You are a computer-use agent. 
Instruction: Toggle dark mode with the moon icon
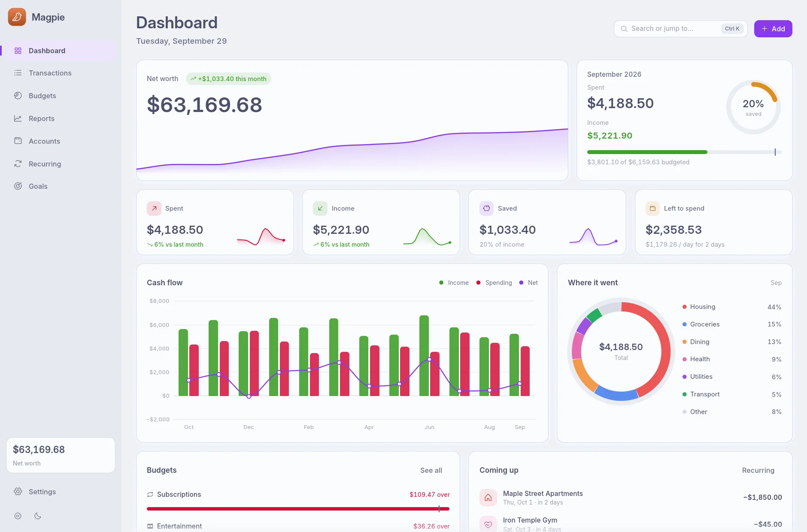coord(38,516)
